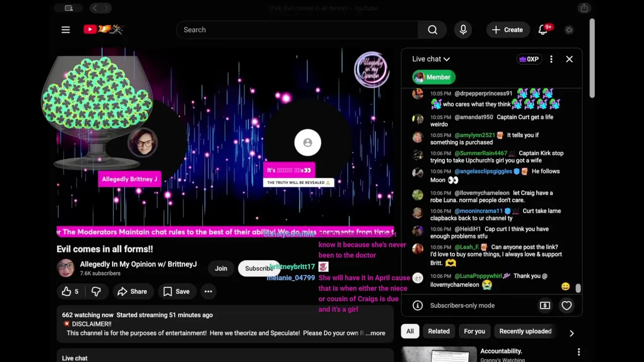644x362 pixels.
Task: Select the All filter chip
Action: [x=410, y=331]
